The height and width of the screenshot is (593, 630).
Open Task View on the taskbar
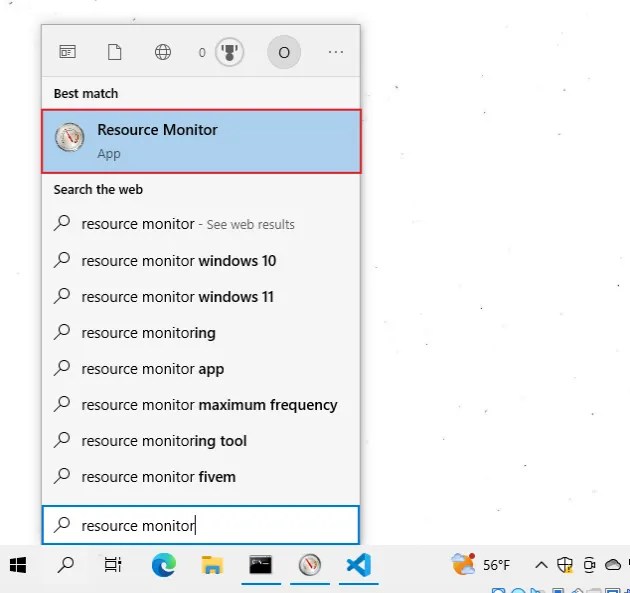coord(113,564)
